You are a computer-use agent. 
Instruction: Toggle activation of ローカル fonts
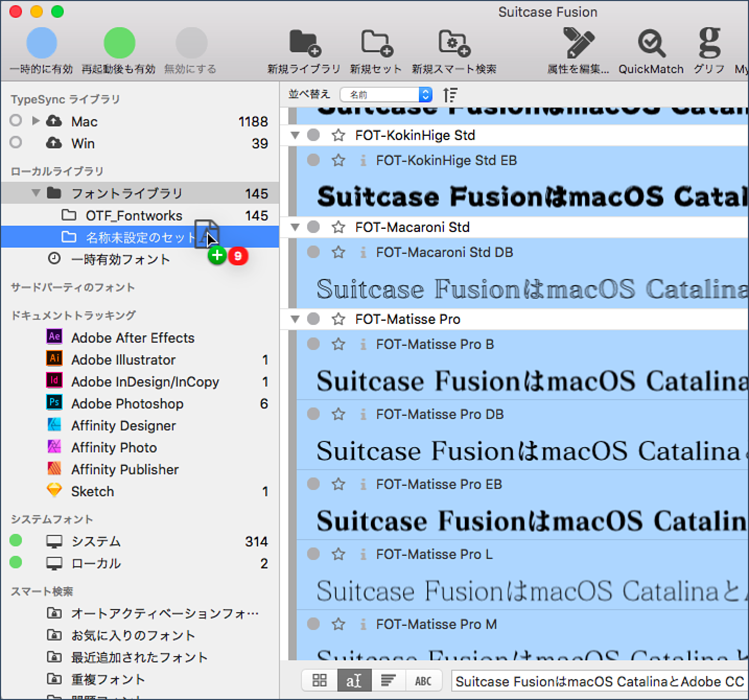(x=16, y=562)
